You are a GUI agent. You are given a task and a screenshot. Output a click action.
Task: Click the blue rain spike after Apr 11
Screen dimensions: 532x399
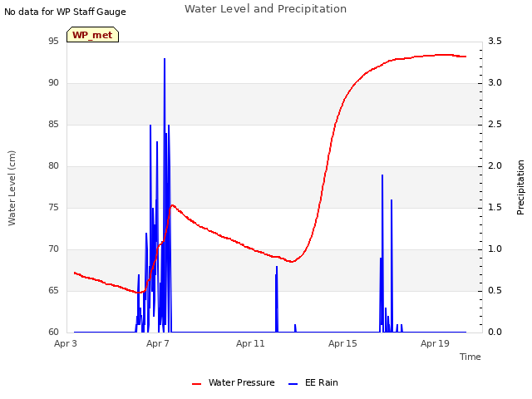pos(277,298)
